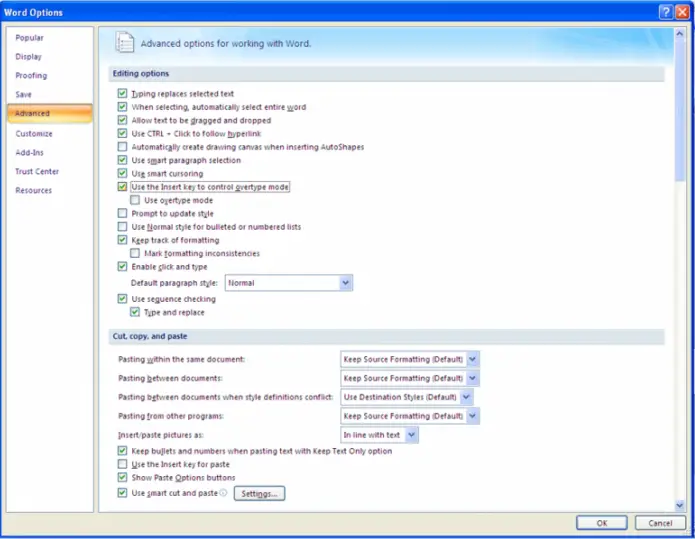
Task: Toggle Typing replaces selected text checkbox
Action: tap(122, 94)
